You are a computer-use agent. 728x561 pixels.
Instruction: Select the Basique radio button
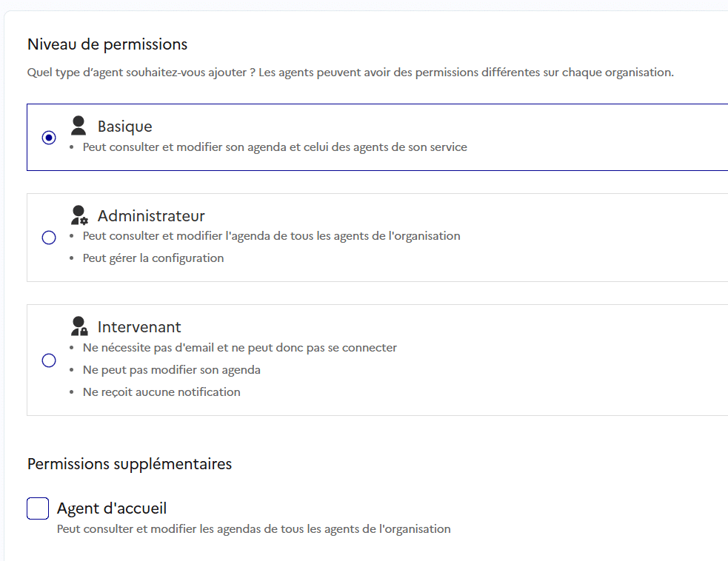pyautogui.click(x=49, y=138)
